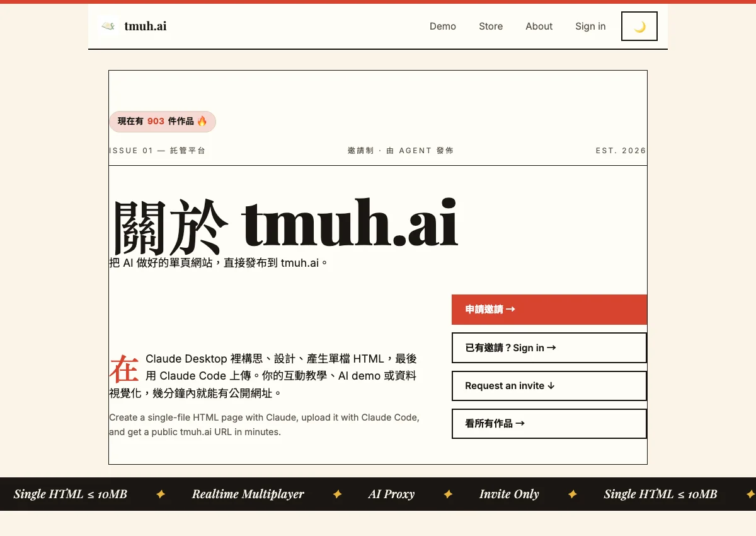The width and height of the screenshot is (756, 536).
Task: Click 已有邀請？Sign in button
Action: click(549, 347)
